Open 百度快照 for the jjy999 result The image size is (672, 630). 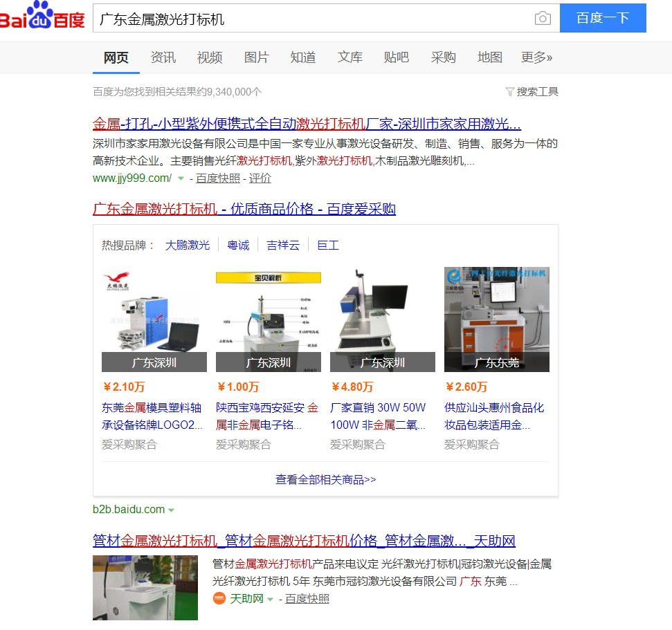click(x=218, y=178)
